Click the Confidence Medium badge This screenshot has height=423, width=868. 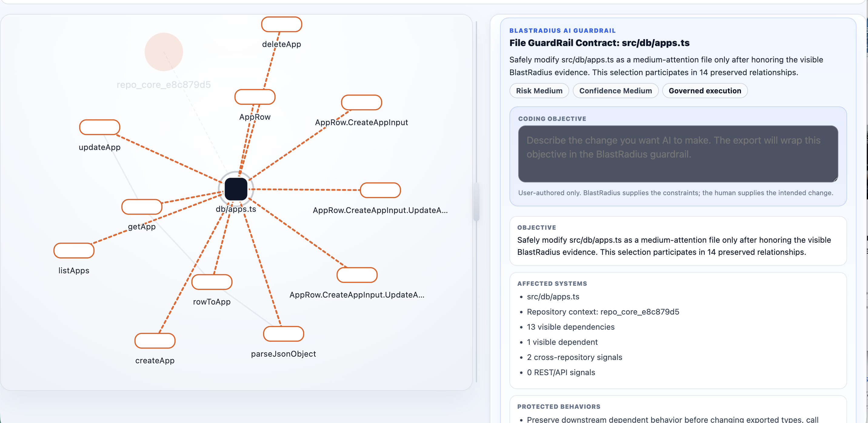pyautogui.click(x=615, y=91)
